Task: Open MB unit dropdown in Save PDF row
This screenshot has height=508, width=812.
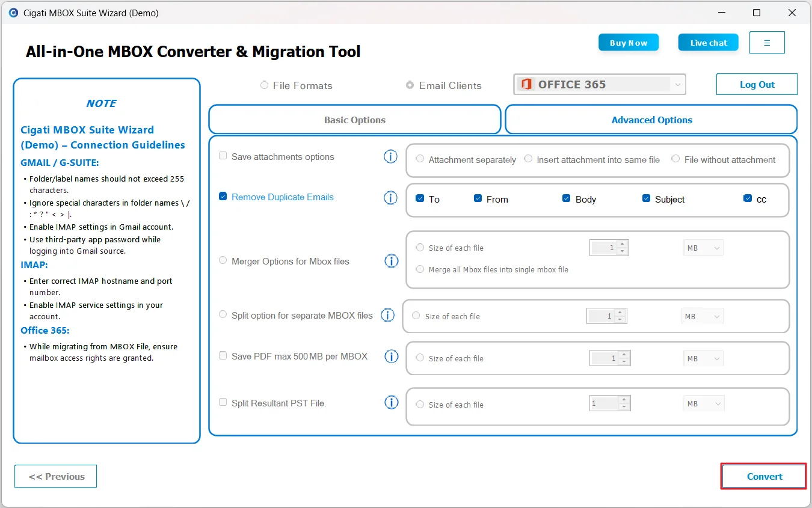Action: click(x=703, y=358)
